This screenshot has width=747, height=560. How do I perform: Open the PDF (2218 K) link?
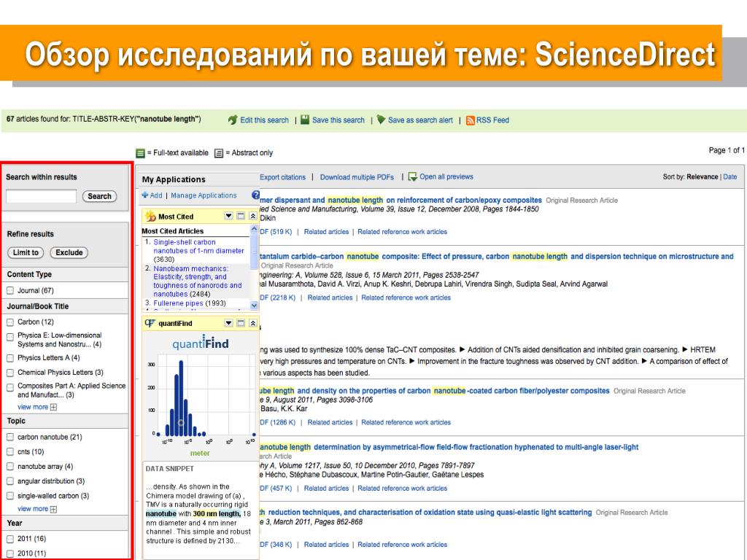pyautogui.click(x=278, y=297)
